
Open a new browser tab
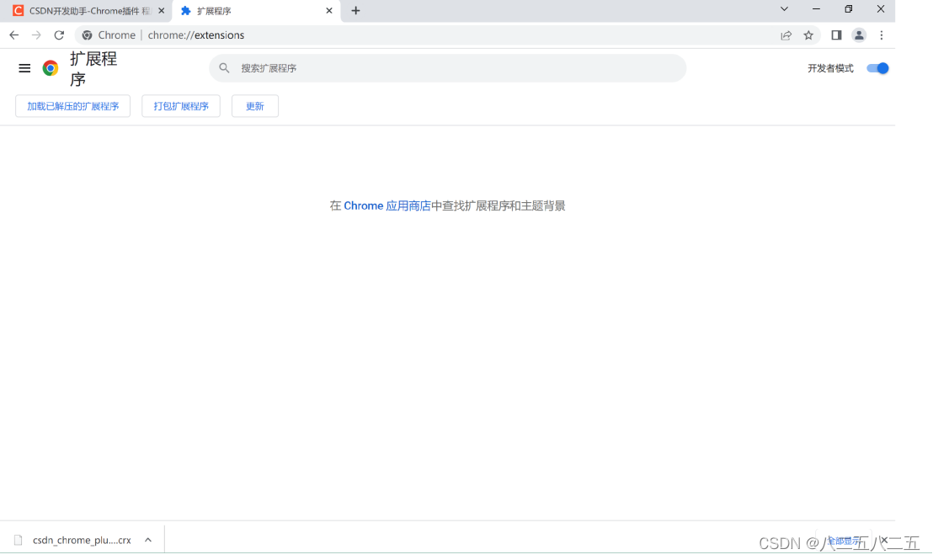355,10
